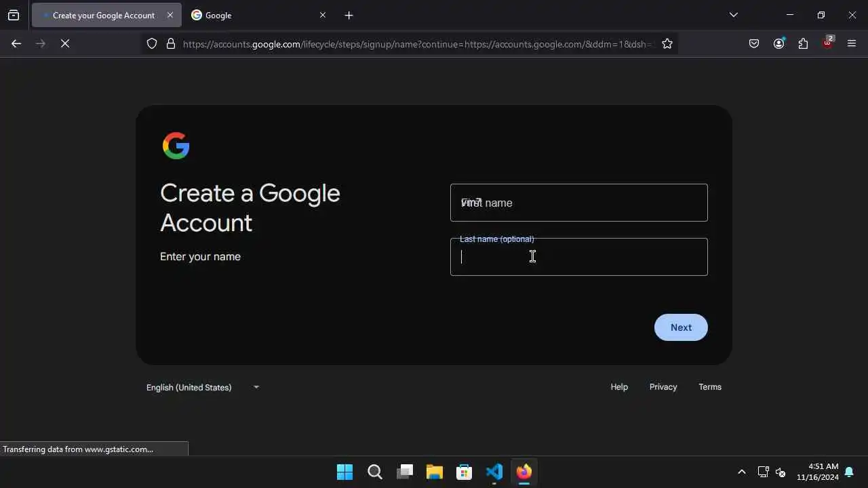Click the Firefox taskbar icon
Image resolution: width=868 pixels, height=488 pixels.
524,472
